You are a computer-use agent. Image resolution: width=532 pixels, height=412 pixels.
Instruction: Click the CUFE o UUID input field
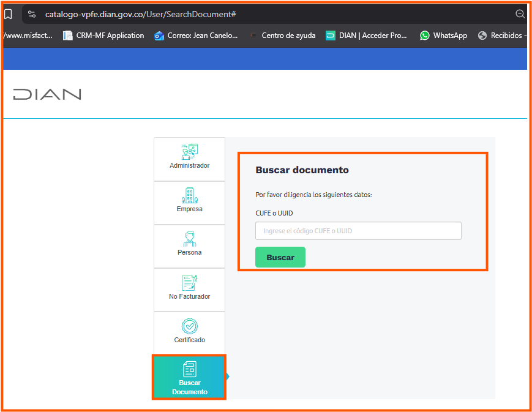click(358, 231)
